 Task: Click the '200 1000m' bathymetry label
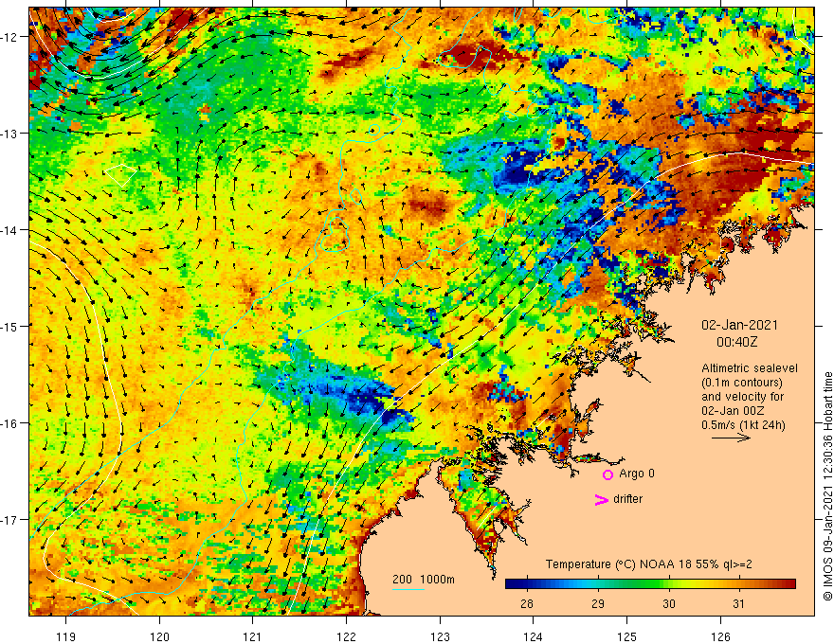pos(424,580)
